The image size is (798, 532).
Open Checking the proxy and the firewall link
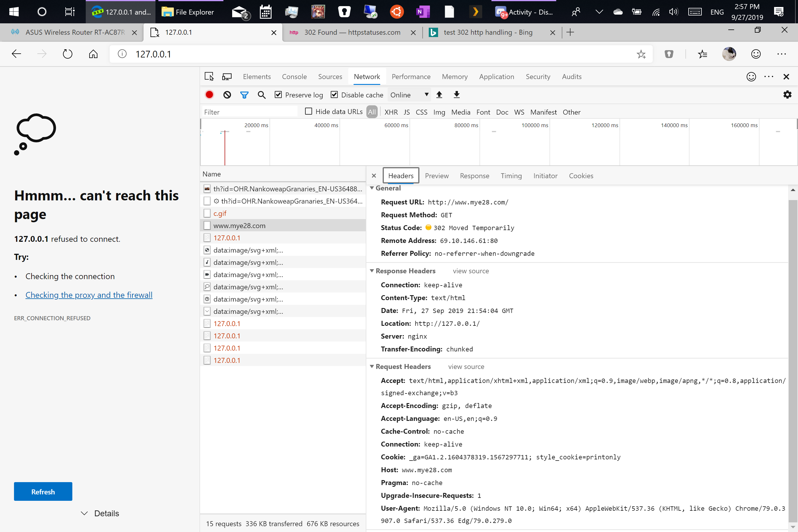(x=89, y=295)
